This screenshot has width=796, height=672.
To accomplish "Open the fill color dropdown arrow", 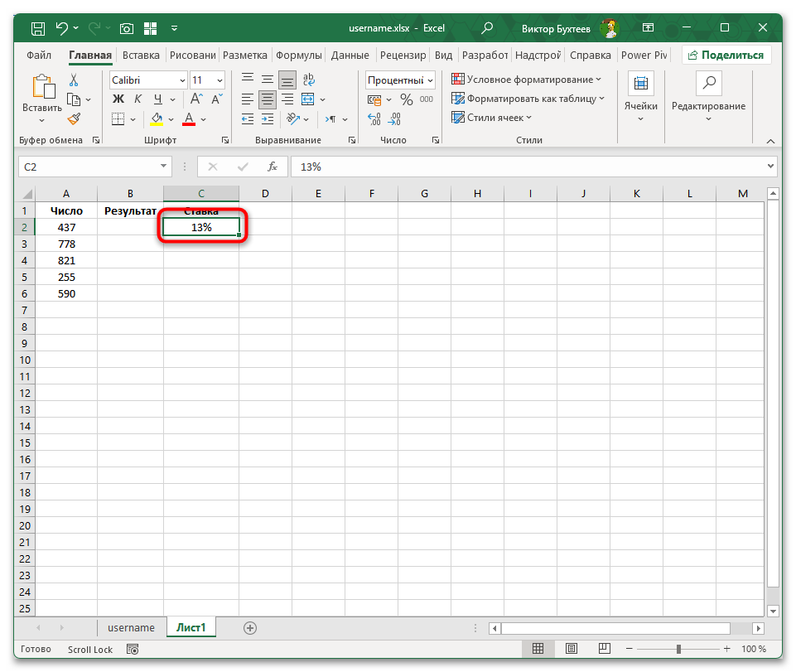I will [170, 118].
